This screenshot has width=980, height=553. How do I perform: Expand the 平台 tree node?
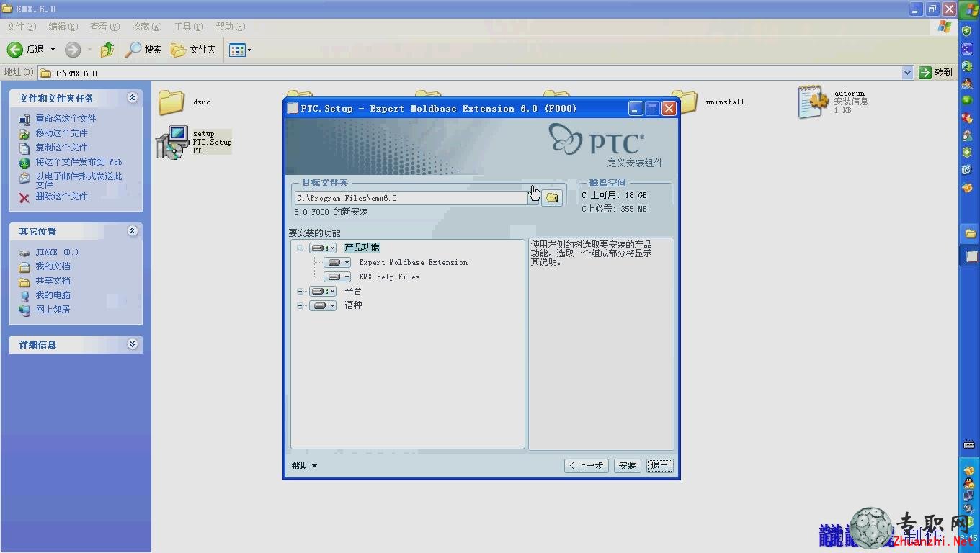[300, 291]
